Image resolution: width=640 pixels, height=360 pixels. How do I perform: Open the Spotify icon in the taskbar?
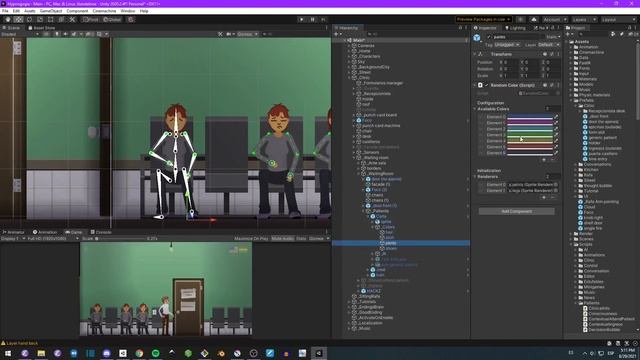pos(156,353)
